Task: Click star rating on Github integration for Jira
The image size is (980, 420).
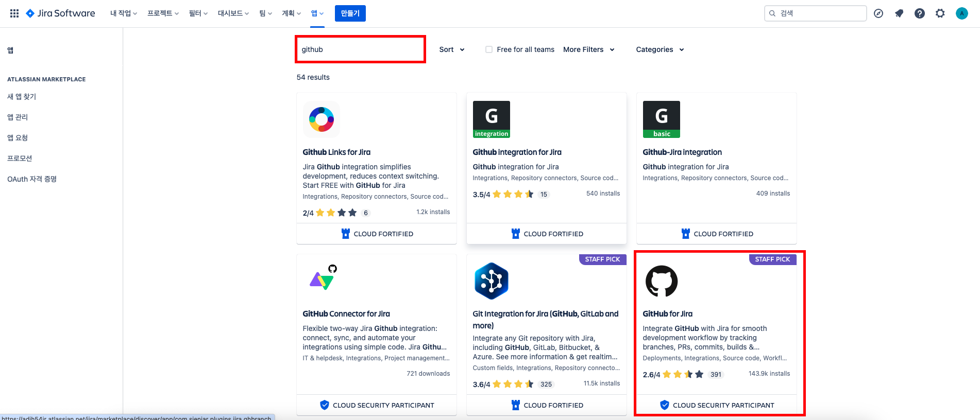Action: point(513,194)
